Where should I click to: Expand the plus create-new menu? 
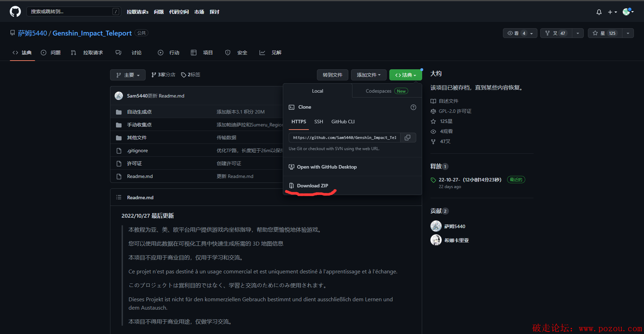612,12
